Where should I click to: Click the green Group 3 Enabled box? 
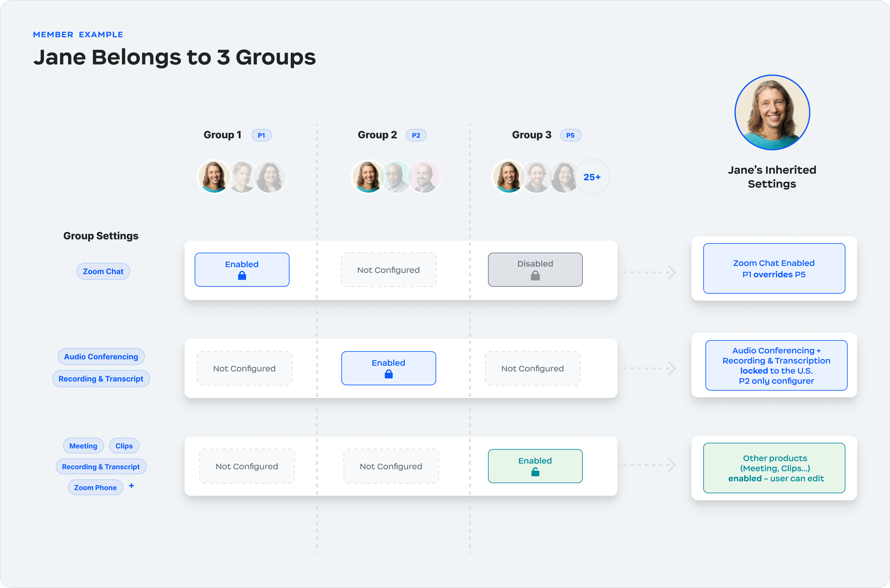[535, 466]
